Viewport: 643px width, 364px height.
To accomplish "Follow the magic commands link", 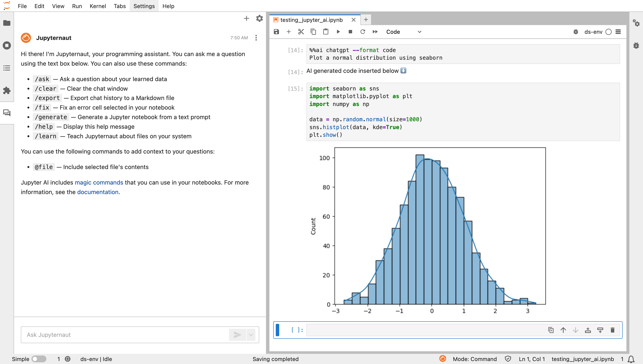I will tap(99, 182).
